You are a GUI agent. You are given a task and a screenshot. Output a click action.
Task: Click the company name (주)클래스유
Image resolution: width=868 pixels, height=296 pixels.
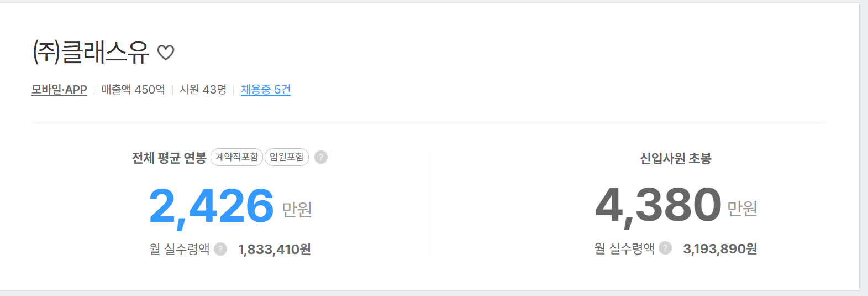coord(91,53)
